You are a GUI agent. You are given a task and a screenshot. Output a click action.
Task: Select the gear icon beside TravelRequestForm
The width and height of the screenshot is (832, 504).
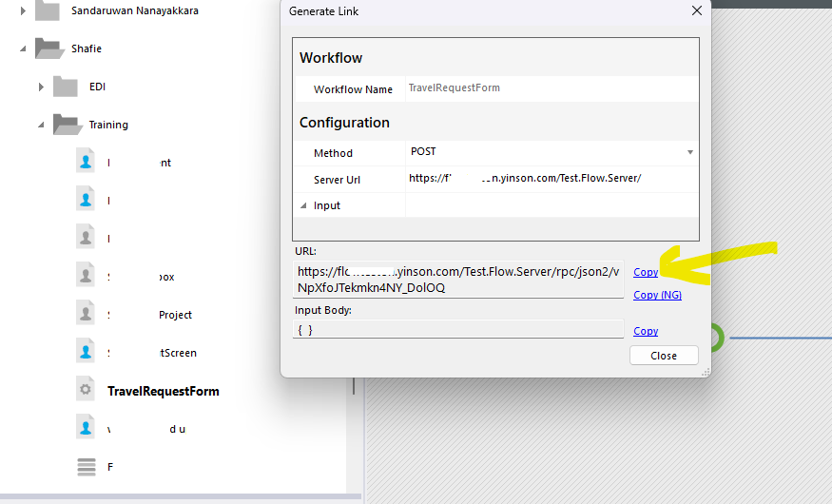(x=86, y=391)
